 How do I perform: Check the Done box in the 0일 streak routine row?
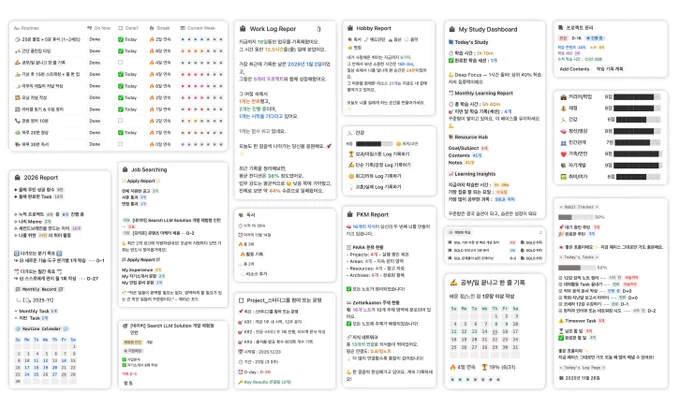tap(121, 144)
